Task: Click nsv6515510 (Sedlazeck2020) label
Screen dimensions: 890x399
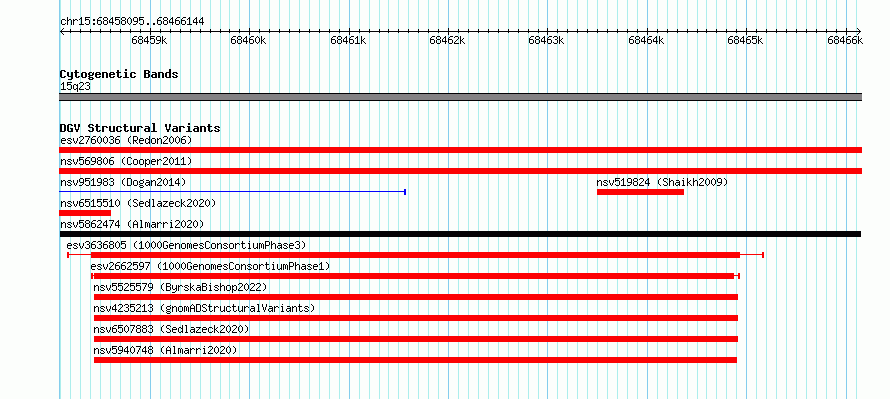Action: (x=138, y=203)
